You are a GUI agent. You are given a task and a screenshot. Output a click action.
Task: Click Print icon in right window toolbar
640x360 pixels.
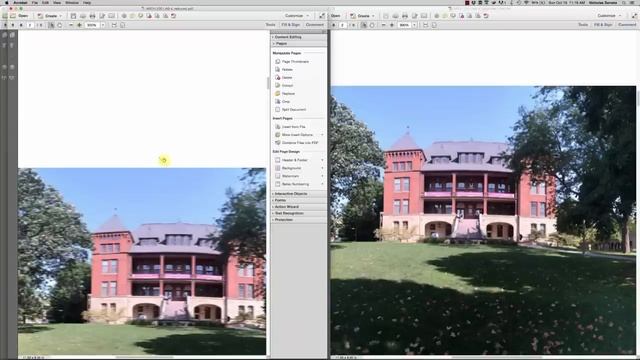(405, 16)
